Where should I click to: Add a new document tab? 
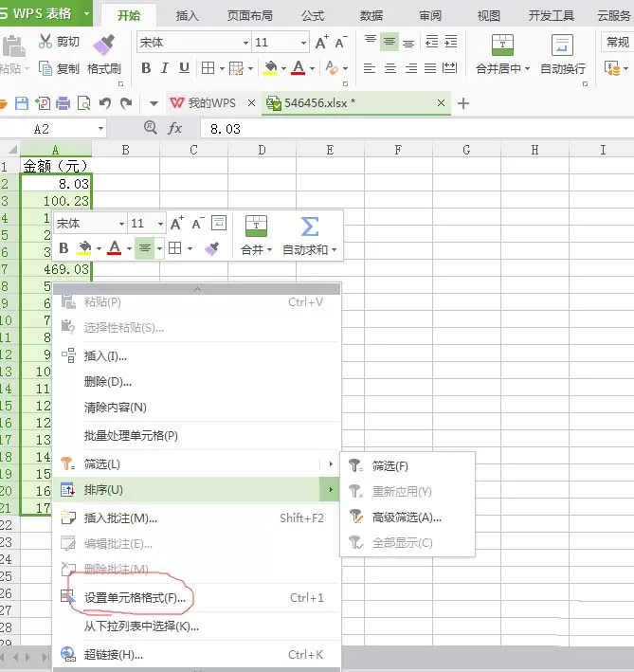[x=463, y=103]
